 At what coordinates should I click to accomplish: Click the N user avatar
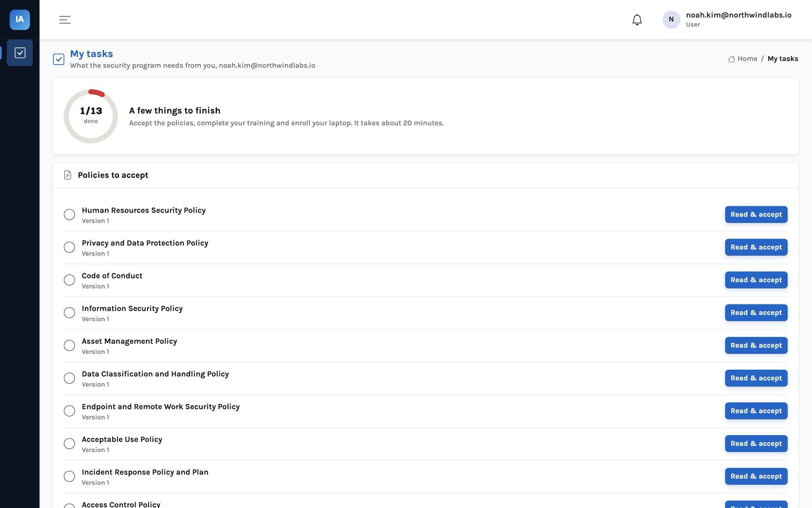coord(671,20)
